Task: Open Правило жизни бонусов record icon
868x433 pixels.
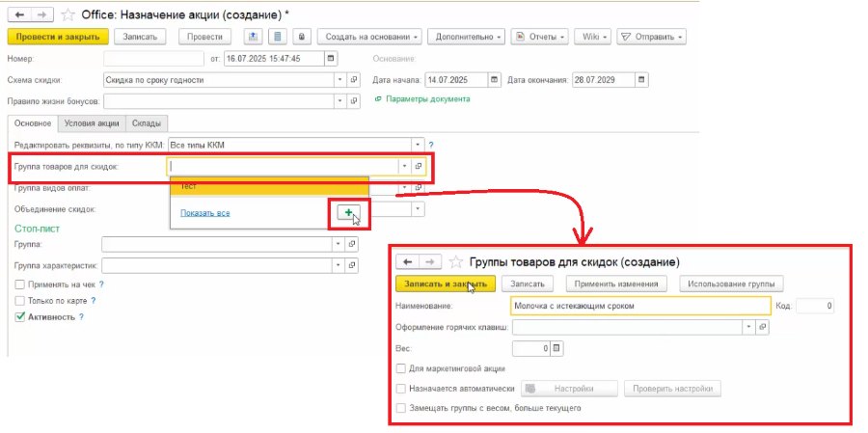Action: click(x=354, y=101)
